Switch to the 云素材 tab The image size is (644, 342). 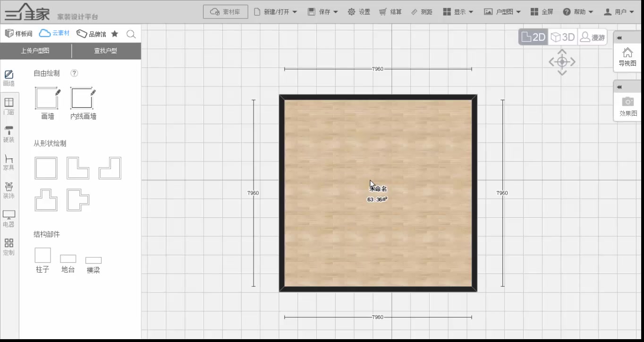click(54, 33)
